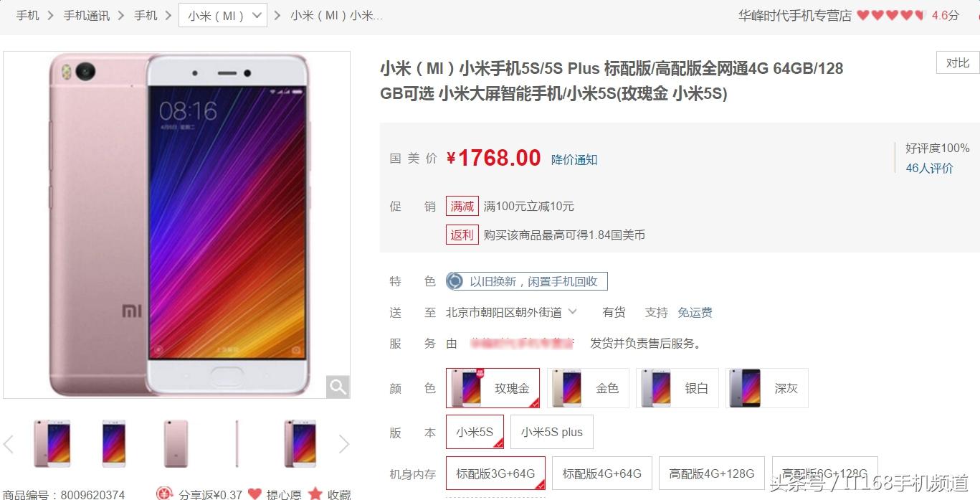Image resolution: width=980 pixels, height=500 pixels.
Task: Choose 高配版4G+128G storage option
Action: pos(711,473)
